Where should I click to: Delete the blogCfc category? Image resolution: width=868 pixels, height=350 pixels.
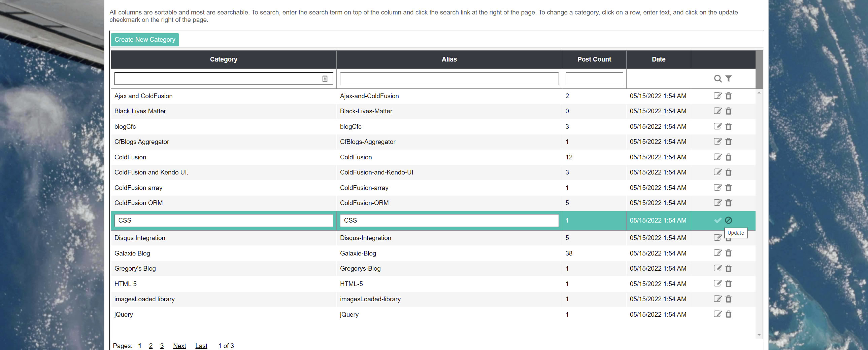pos(729,126)
